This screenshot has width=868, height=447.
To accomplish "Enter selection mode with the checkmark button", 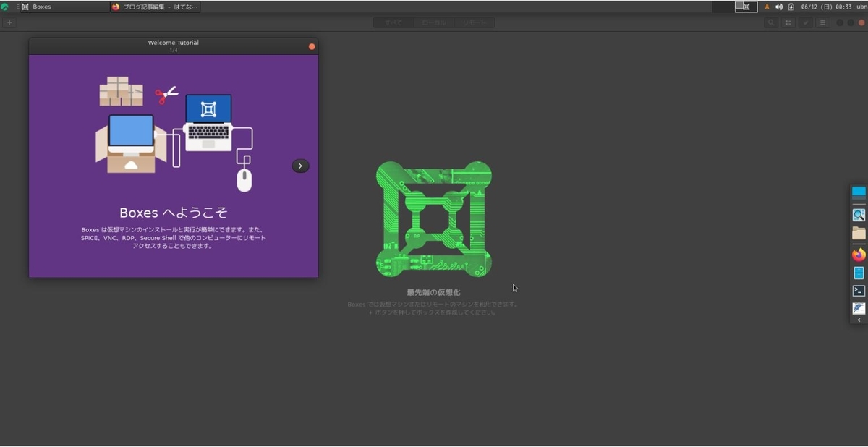I will (806, 22).
